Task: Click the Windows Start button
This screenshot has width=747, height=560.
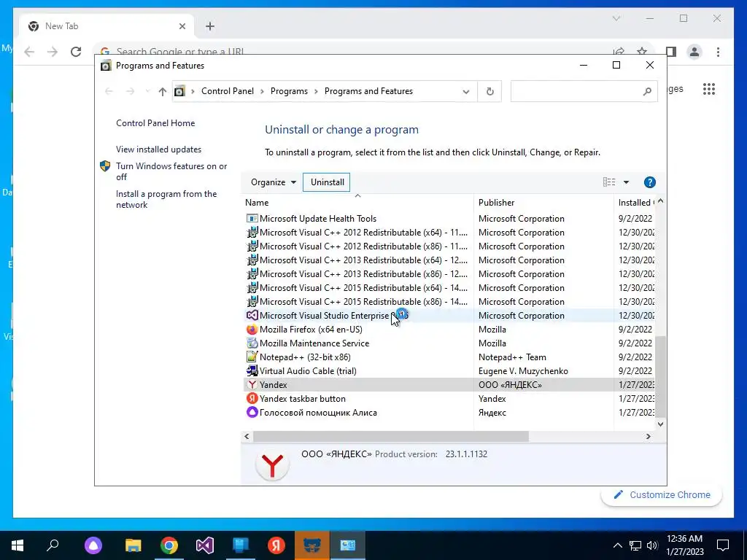Action: point(18,545)
